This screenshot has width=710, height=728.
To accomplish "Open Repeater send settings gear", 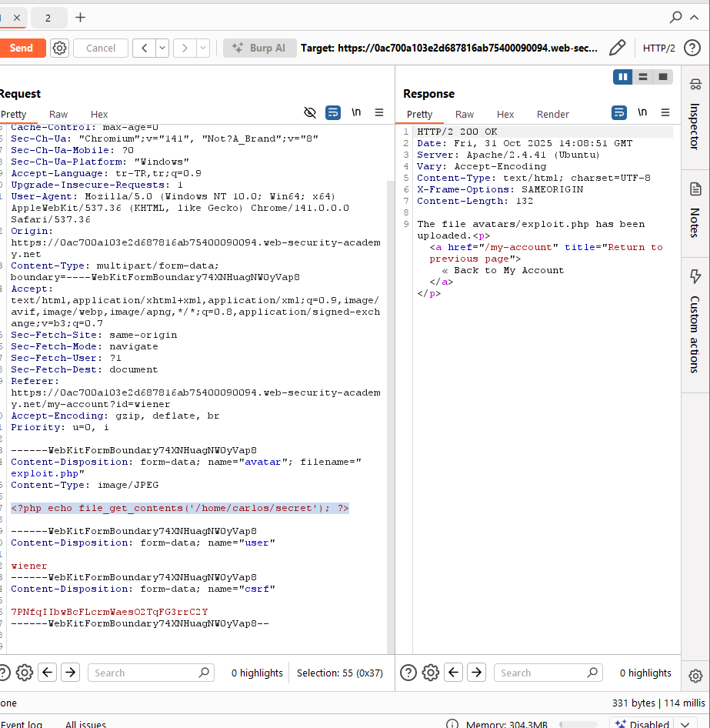I will coord(59,48).
